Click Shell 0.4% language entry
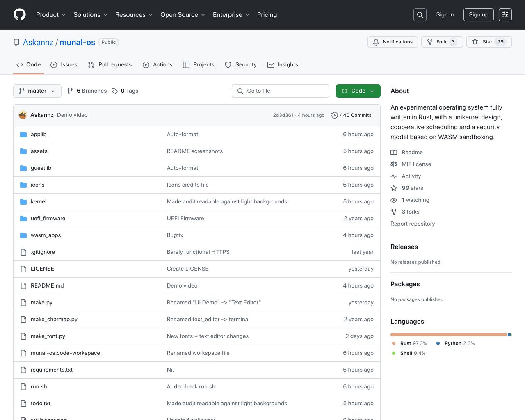 coord(409,353)
